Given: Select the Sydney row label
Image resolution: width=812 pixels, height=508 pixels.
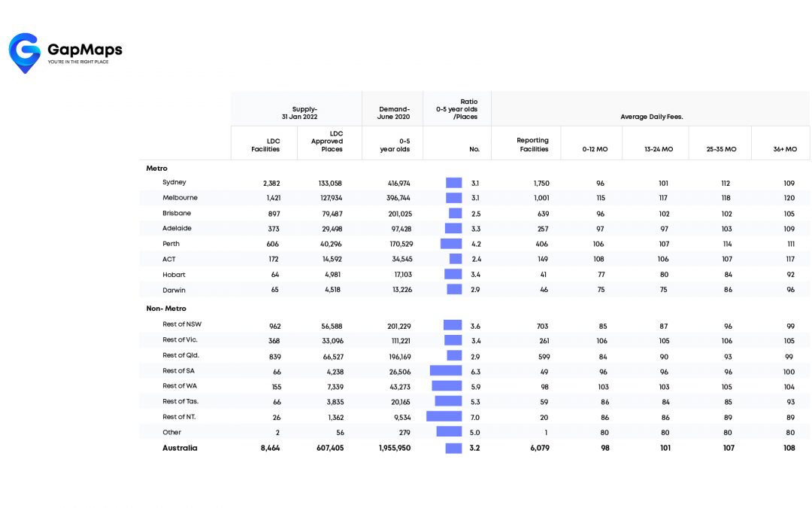Looking at the screenshot, I should [174, 182].
